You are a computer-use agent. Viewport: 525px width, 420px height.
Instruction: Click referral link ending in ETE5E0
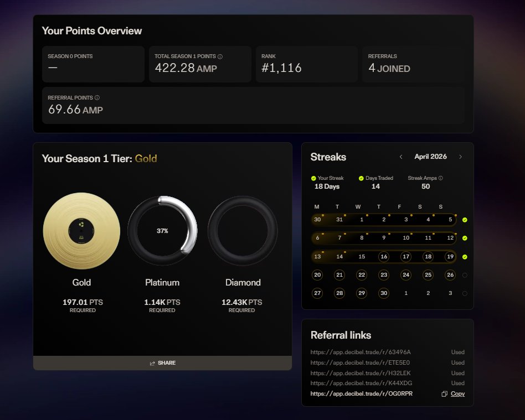(360, 362)
